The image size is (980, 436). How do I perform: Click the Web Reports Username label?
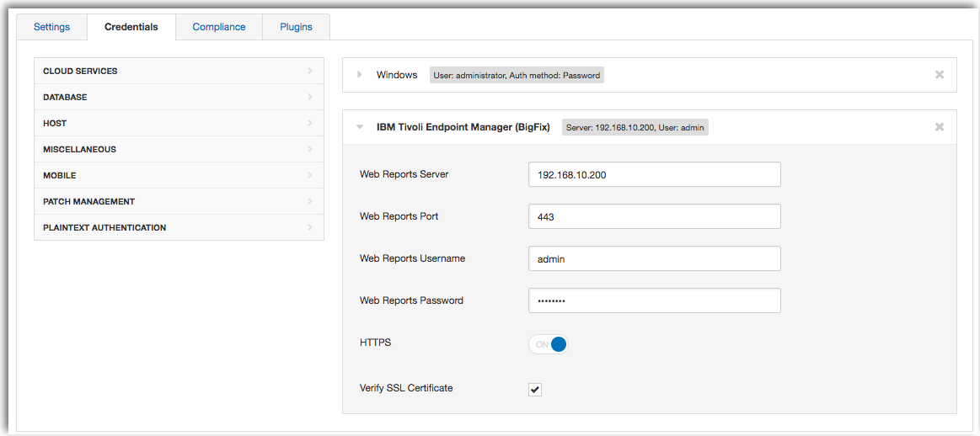413,258
